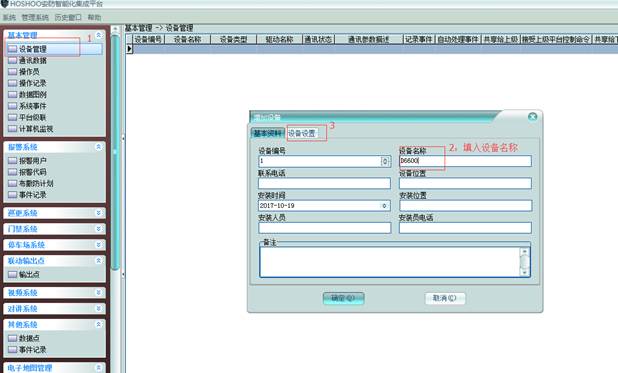The image size is (618, 373).
Task: Expand the 停车场系统 panel
Action: 99,245
